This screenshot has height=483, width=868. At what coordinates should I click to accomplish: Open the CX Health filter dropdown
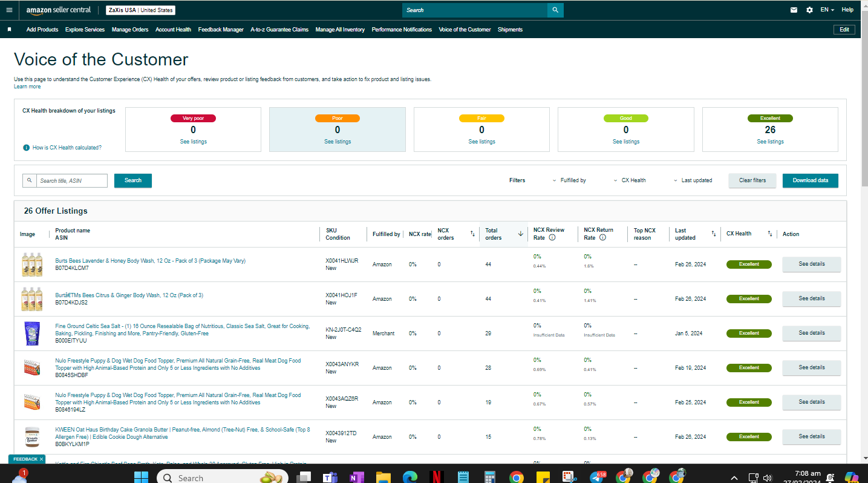coord(630,180)
